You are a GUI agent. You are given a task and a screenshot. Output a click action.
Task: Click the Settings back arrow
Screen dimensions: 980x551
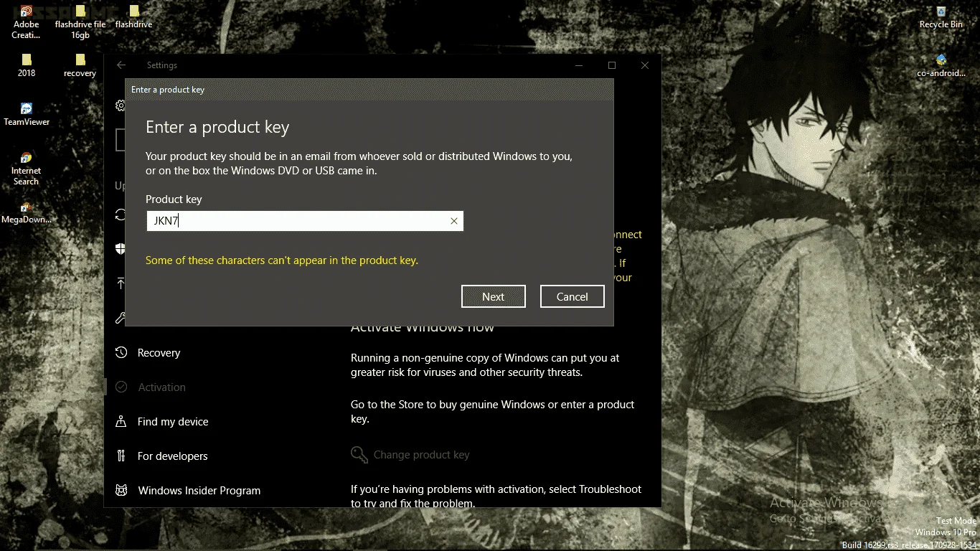click(x=121, y=65)
